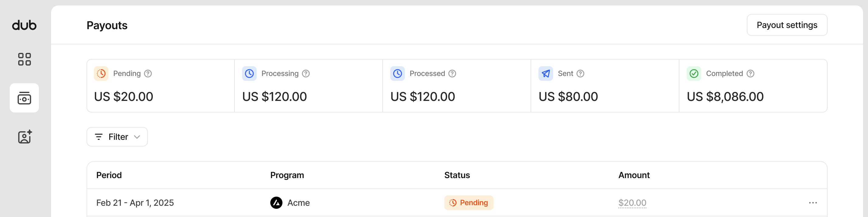Open the profile sparkle icon in sidebar

25,137
